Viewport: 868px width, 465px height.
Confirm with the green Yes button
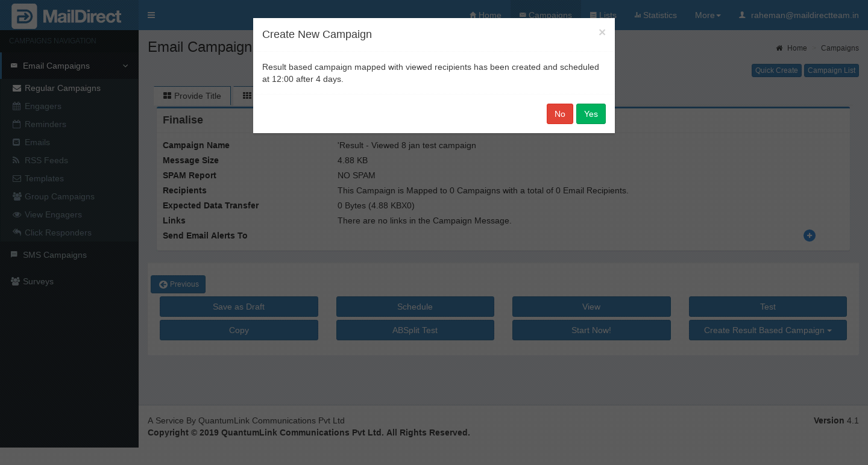coord(591,114)
